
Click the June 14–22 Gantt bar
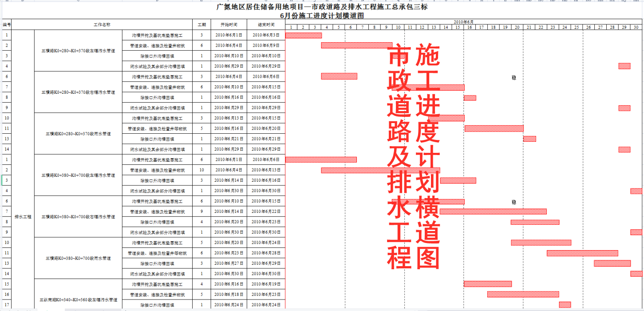coord(494,211)
